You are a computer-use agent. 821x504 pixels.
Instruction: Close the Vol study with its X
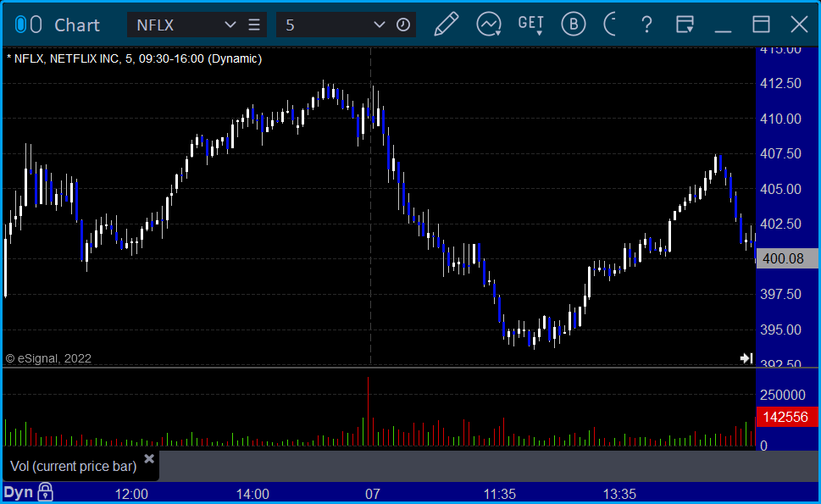(149, 459)
